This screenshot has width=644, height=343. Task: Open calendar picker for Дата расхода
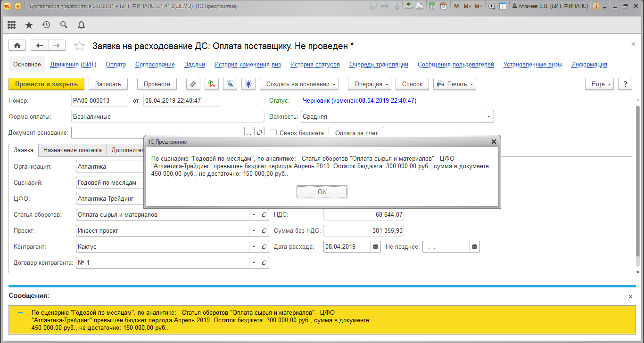(376, 246)
